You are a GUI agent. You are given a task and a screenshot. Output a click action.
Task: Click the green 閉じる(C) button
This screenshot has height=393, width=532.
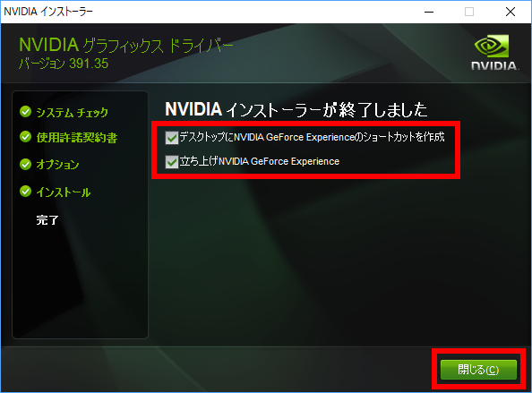pos(478,370)
